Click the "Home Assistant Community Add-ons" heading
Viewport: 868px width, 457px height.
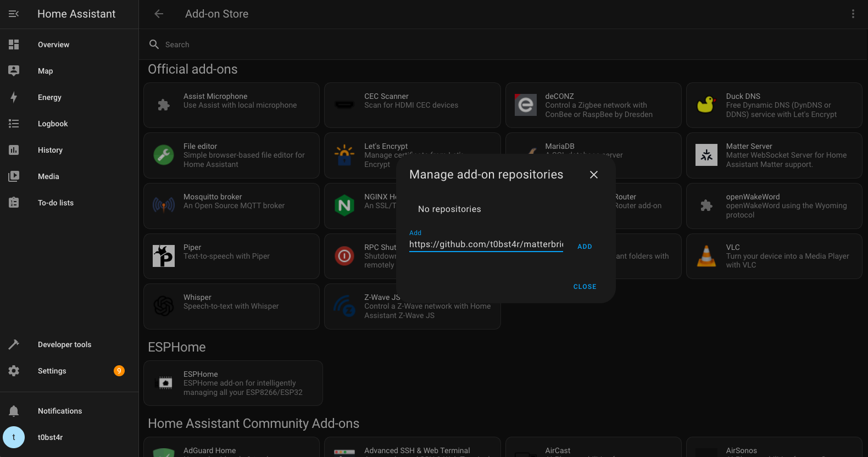[x=253, y=423]
